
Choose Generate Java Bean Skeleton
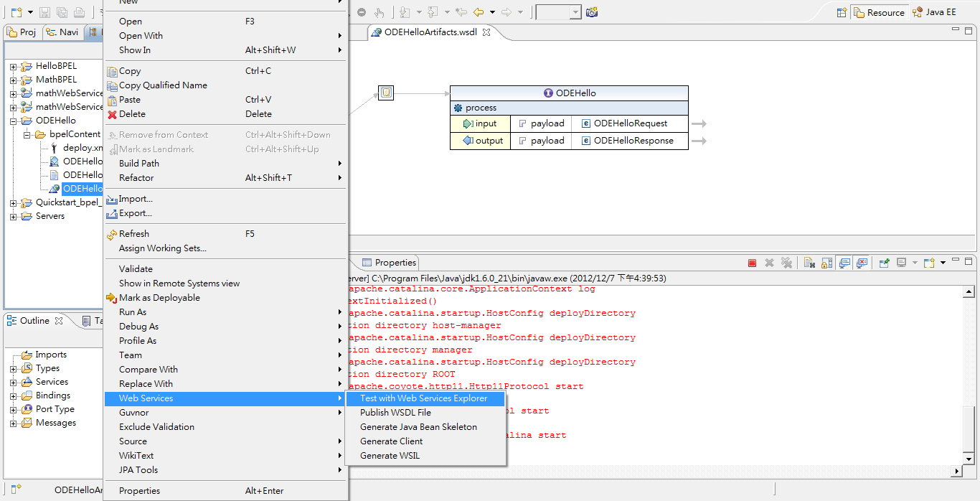(x=426, y=427)
